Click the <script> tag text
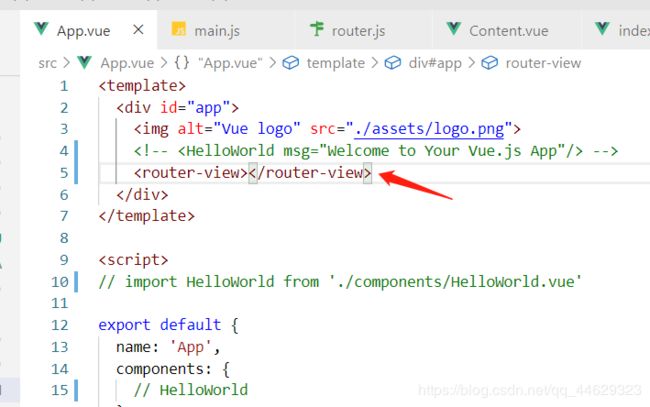The image size is (650, 407). [x=133, y=260]
